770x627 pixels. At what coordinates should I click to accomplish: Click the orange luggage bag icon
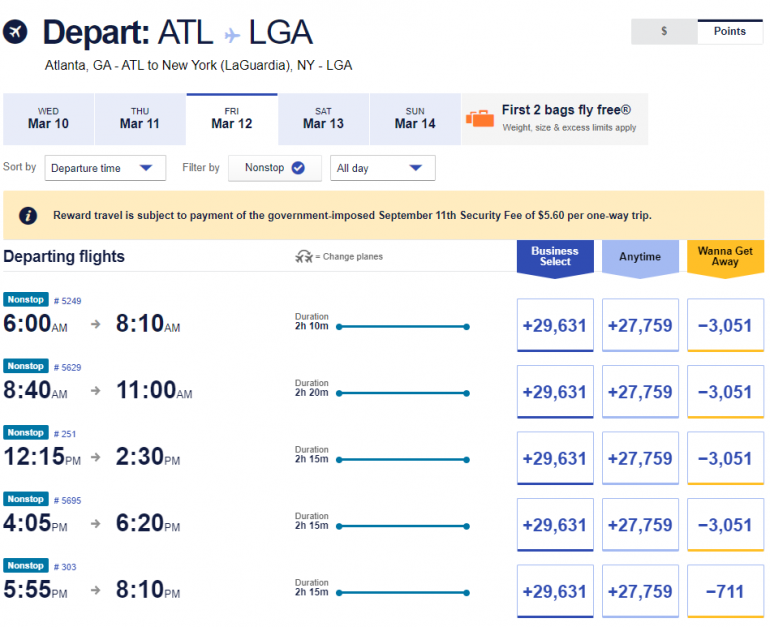(x=480, y=118)
